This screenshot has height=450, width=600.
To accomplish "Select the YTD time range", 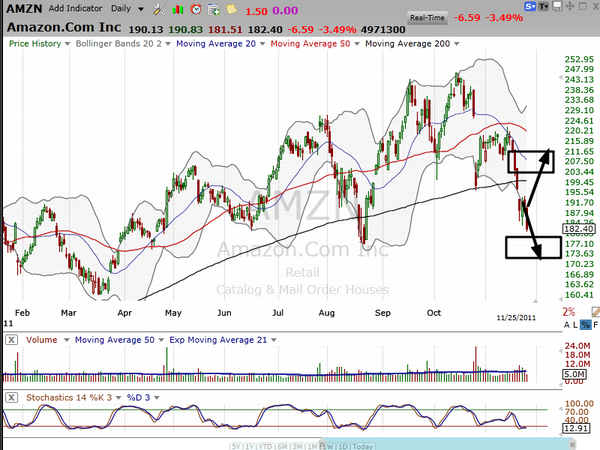I will 265,446.
